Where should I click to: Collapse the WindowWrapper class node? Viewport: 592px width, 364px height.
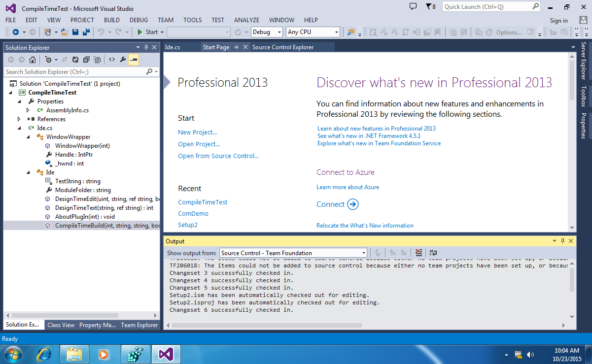[x=29, y=137]
